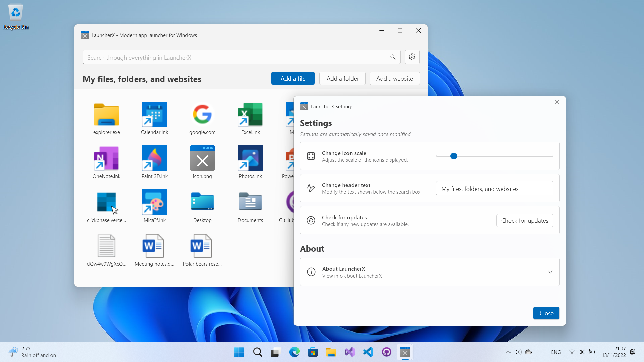Expand the About LauncherX section
The width and height of the screenshot is (644, 362).
pos(430,272)
